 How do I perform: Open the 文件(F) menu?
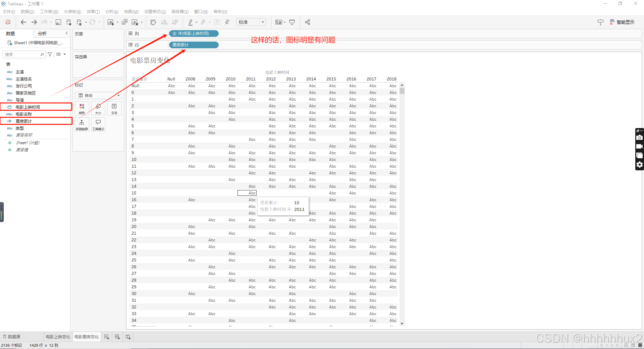[9, 12]
